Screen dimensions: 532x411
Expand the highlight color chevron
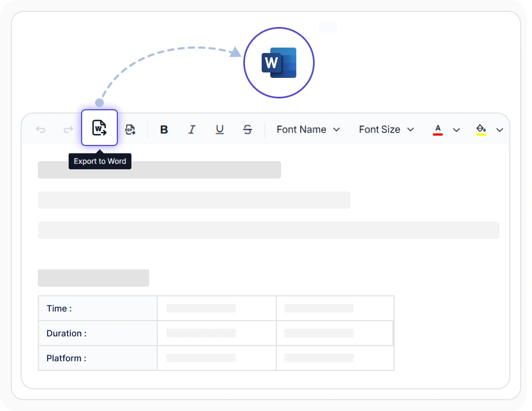[500, 130]
